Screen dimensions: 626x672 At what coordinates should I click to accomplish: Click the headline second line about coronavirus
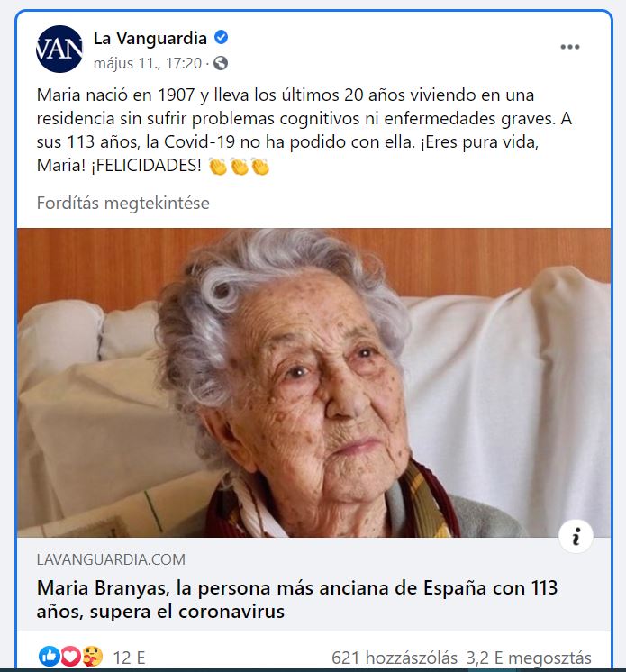160,612
